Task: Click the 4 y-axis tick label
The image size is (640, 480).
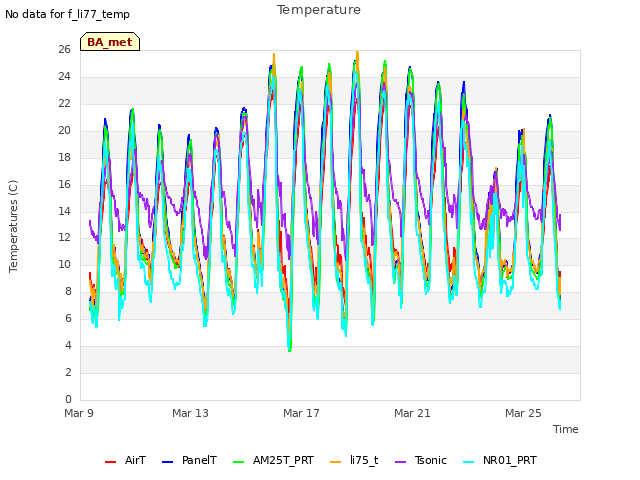Action: pos(68,345)
